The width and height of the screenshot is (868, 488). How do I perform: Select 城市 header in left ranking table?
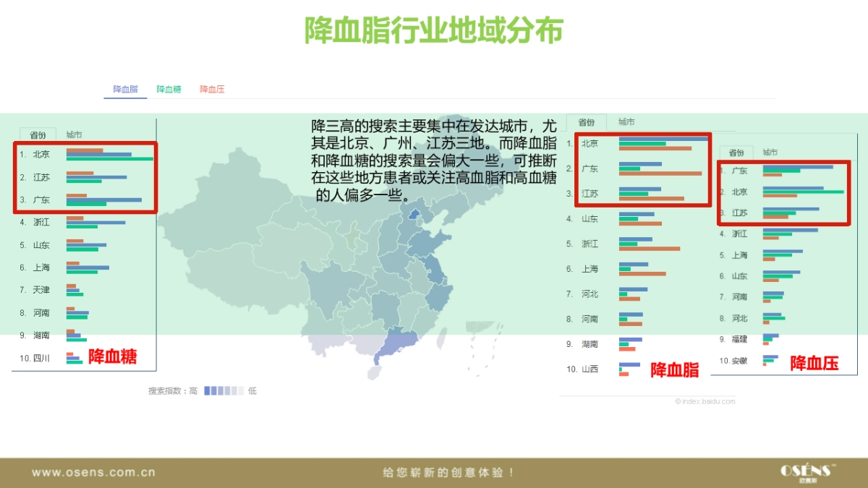tap(75, 134)
